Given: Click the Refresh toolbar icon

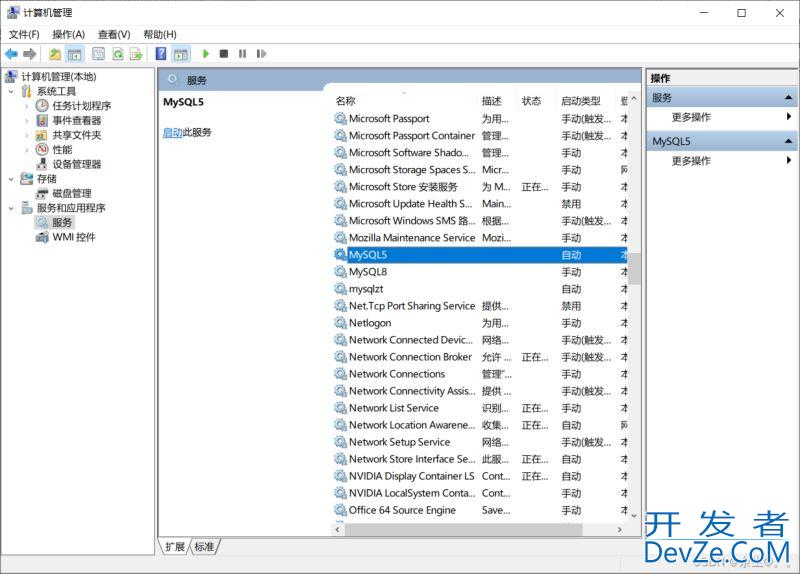Looking at the screenshot, I should (118, 54).
